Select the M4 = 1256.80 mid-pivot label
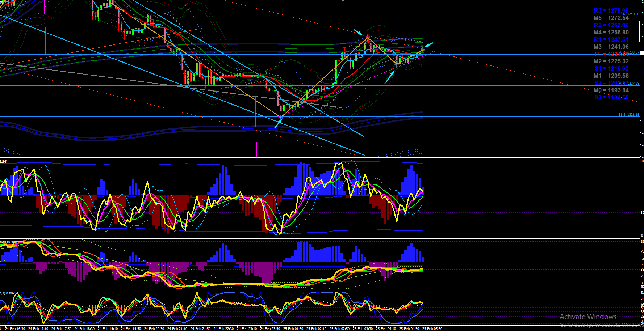Screen dimensions: 644x331 611,33
